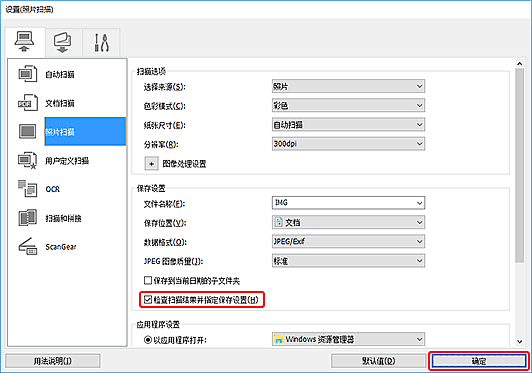The image size is (532, 373).
Task: Click the scrollbar down arrow
Action: [x=519, y=341]
